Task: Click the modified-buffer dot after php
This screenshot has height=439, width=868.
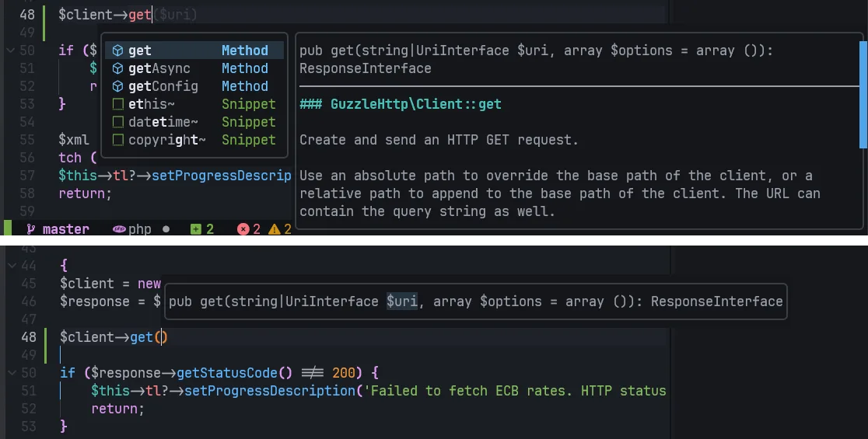Action: (166, 229)
